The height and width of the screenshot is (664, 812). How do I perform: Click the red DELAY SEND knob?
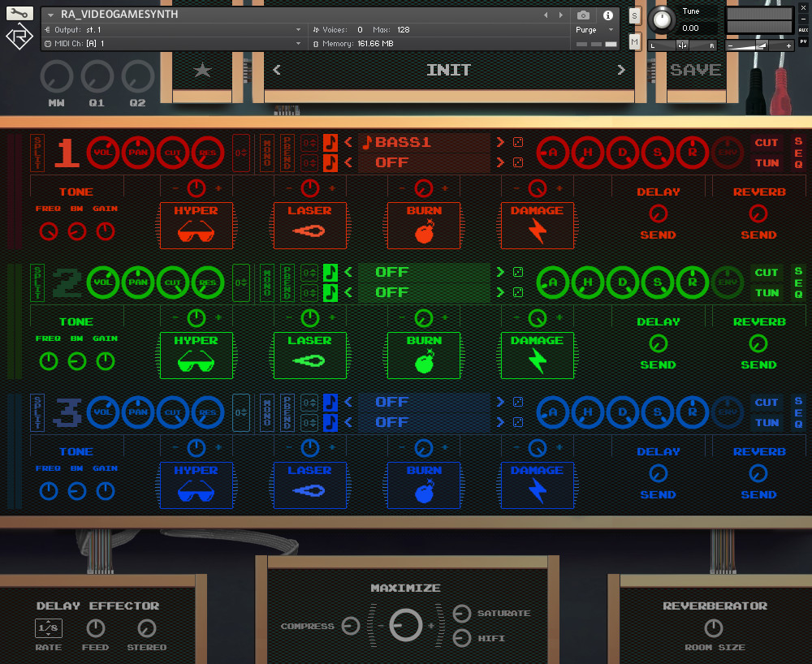pos(659,213)
